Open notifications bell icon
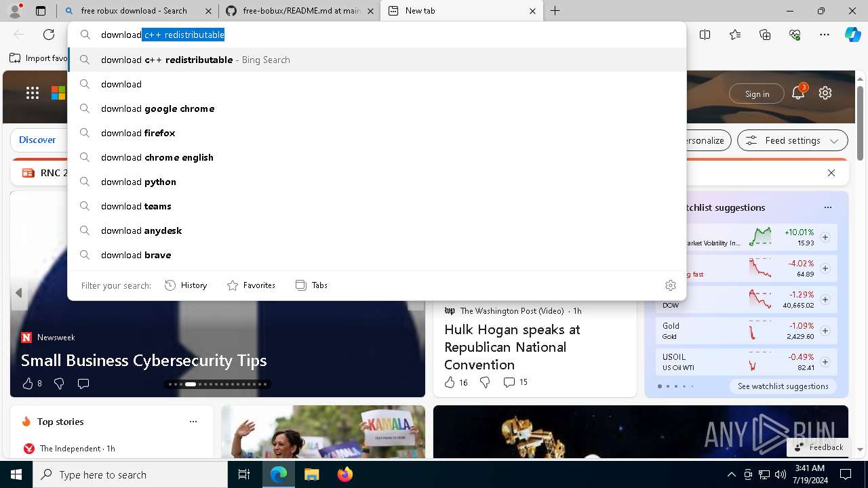 798,94
